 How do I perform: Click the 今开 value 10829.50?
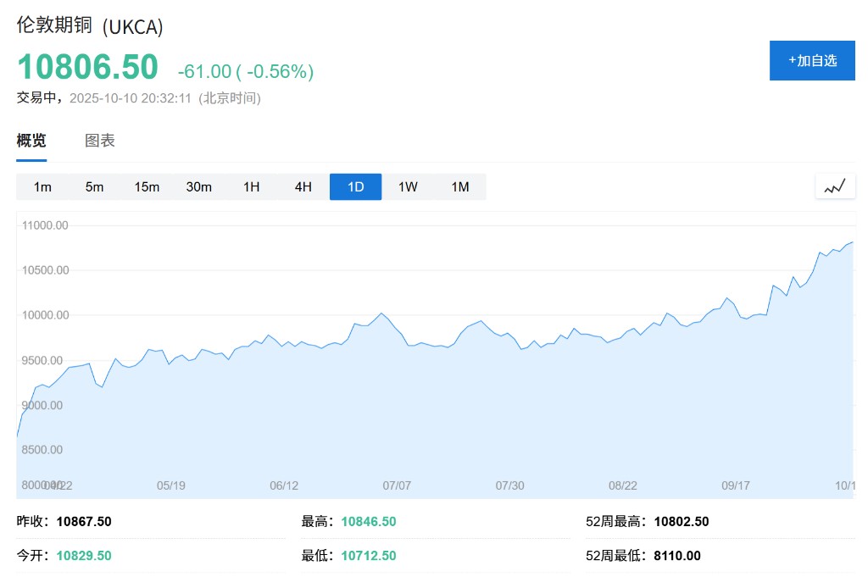(84, 556)
